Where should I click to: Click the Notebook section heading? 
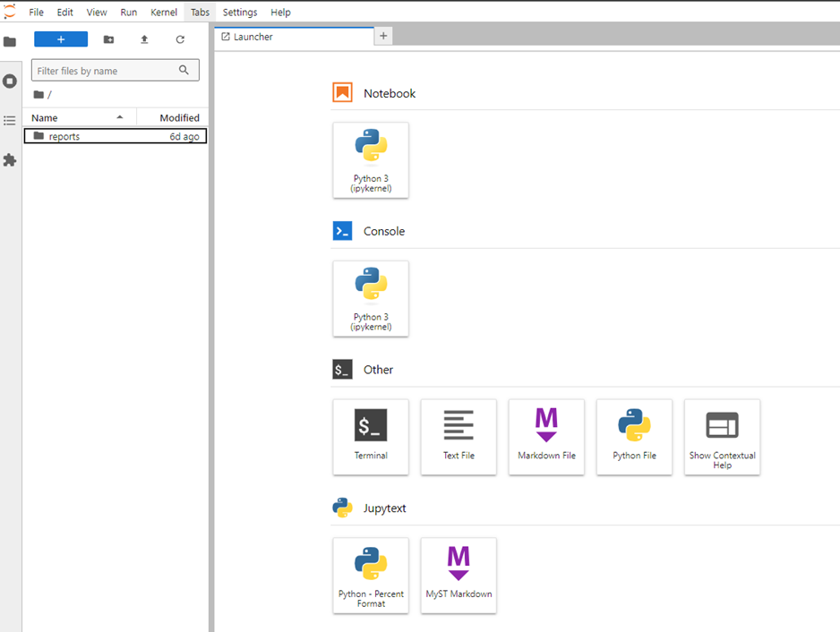click(x=390, y=93)
